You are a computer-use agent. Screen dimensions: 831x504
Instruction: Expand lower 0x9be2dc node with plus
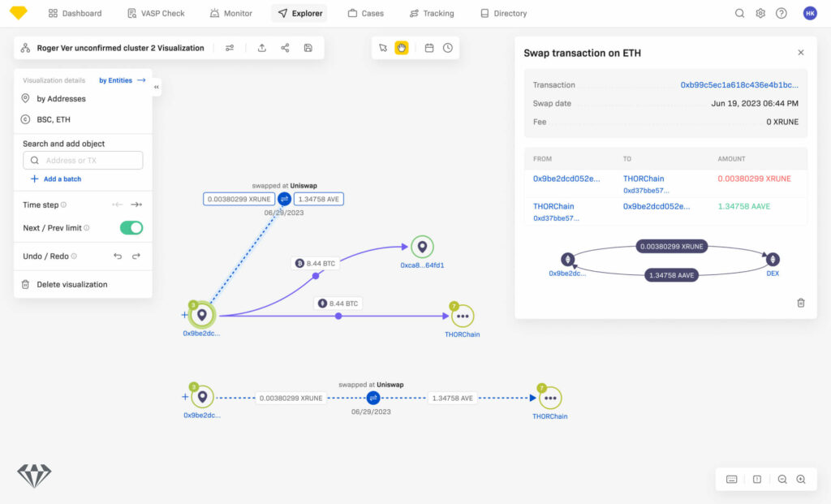185,396
